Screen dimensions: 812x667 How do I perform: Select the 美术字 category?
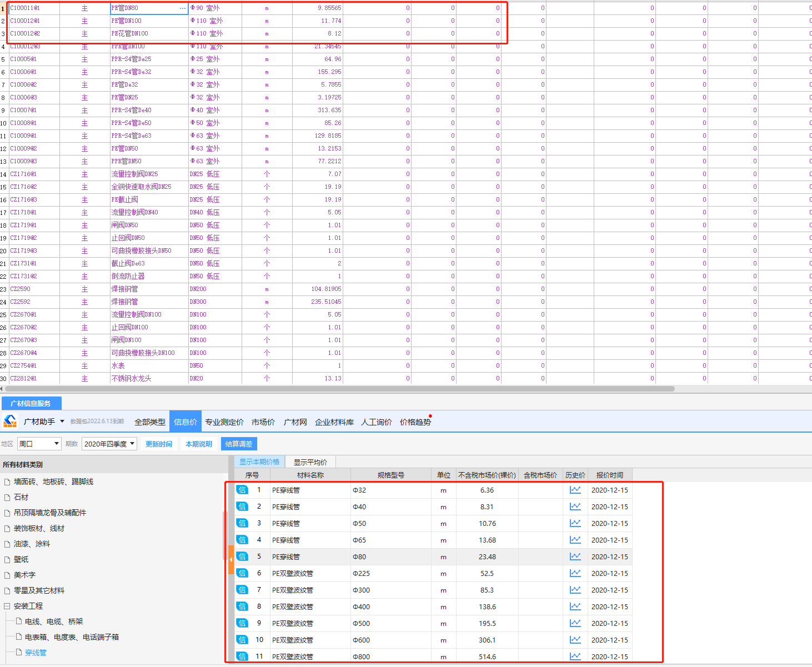24,575
